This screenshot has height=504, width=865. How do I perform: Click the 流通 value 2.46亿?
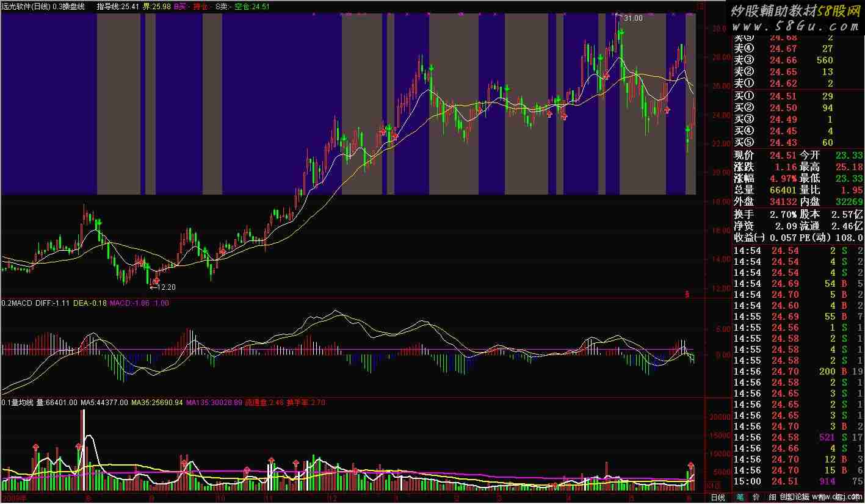[x=847, y=226]
